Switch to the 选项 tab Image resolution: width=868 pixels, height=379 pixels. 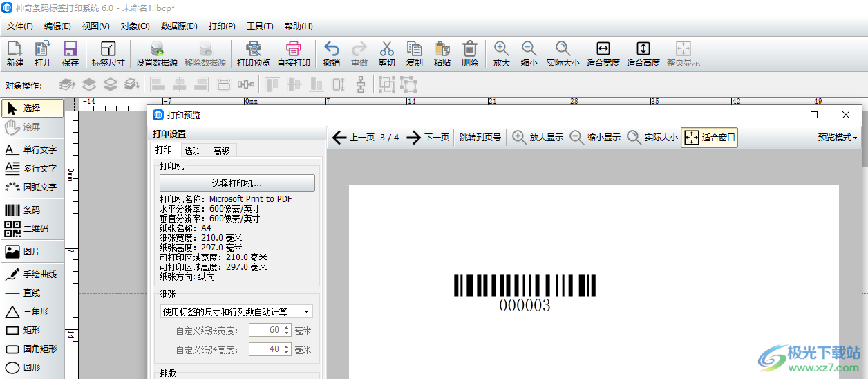(193, 151)
